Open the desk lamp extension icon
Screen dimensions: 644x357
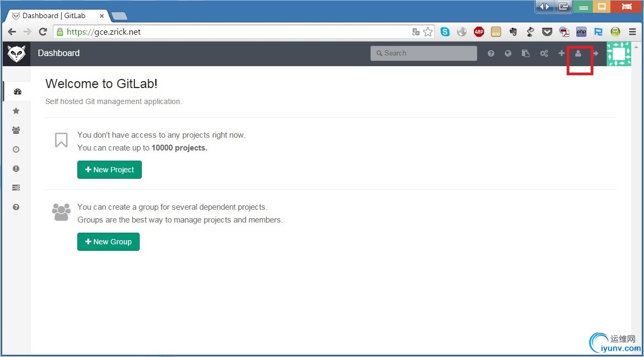530,32
